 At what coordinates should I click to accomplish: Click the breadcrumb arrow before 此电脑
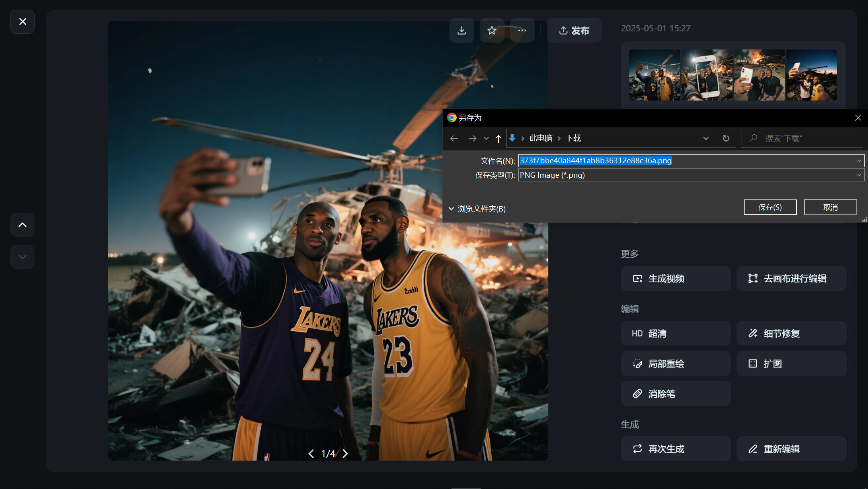(523, 138)
